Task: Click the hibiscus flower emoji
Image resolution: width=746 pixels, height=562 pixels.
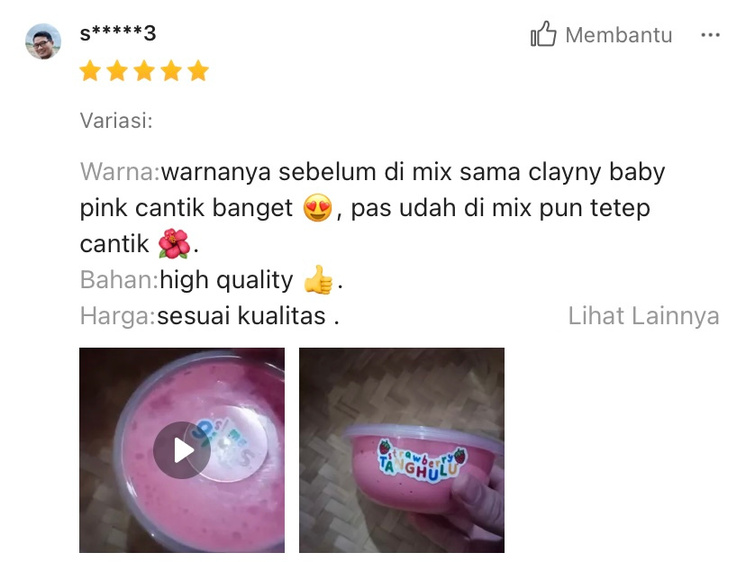Action: pos(174,244)
